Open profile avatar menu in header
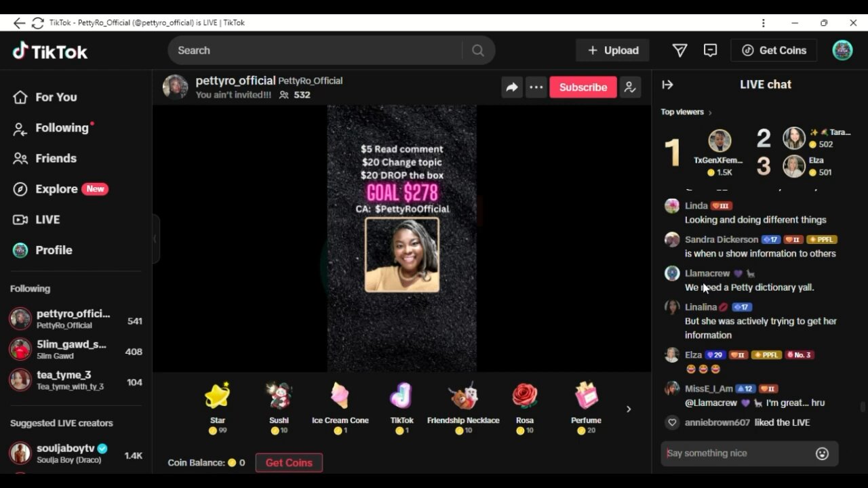 pos(842,50)
